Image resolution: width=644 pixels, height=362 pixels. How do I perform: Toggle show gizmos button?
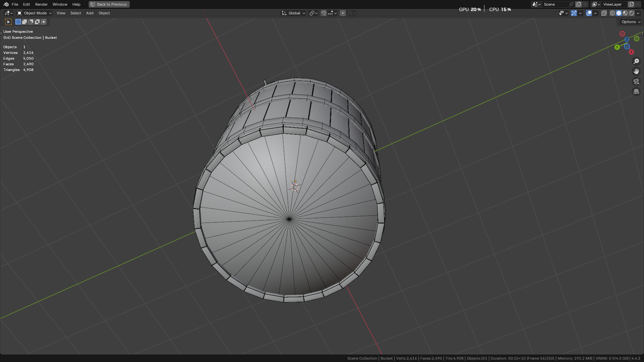(574, 13)
